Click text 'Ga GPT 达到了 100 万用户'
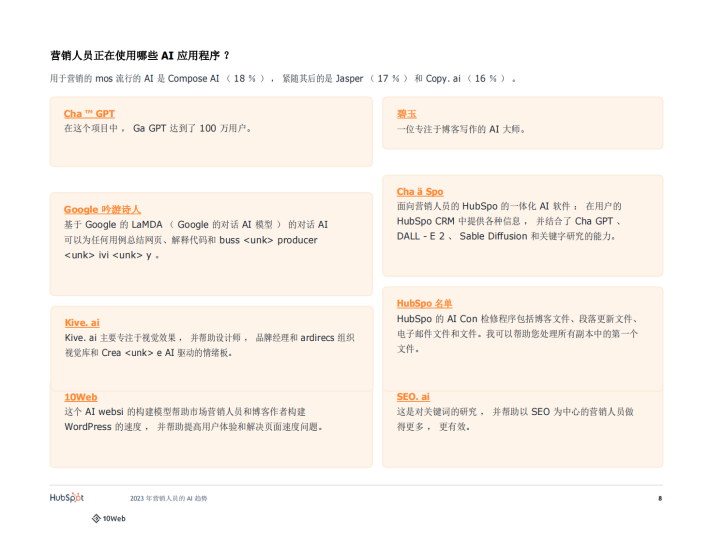710x548 pixels. [x=192, y=129]
